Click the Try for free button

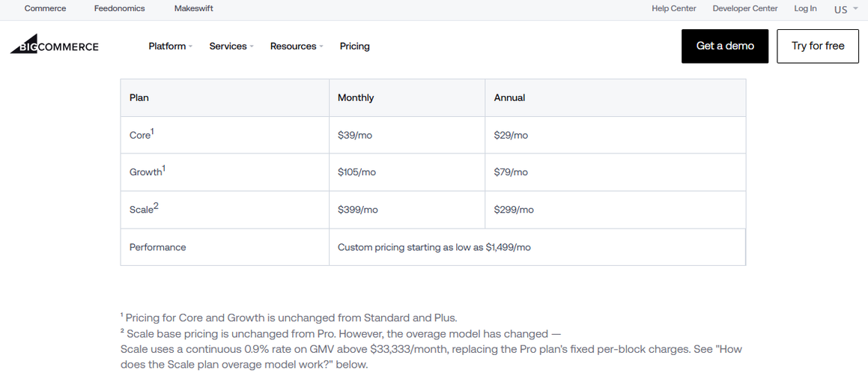[x=818, y=46]
